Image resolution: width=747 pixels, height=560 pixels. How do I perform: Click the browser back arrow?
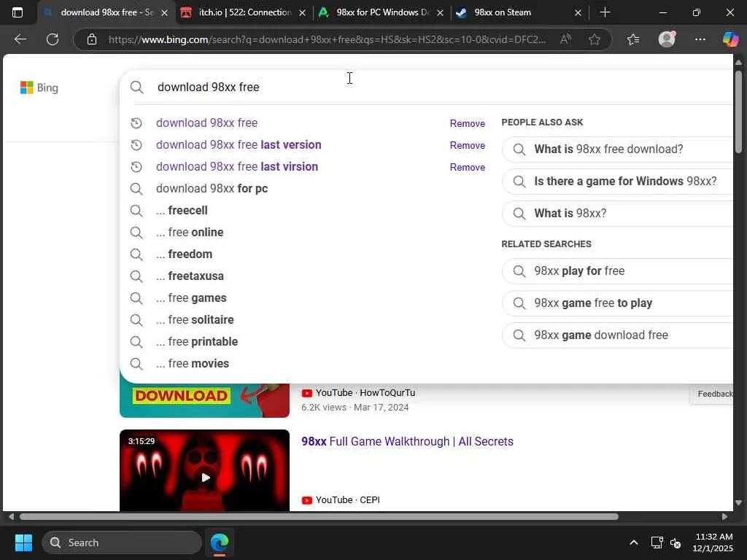point(20,39)
